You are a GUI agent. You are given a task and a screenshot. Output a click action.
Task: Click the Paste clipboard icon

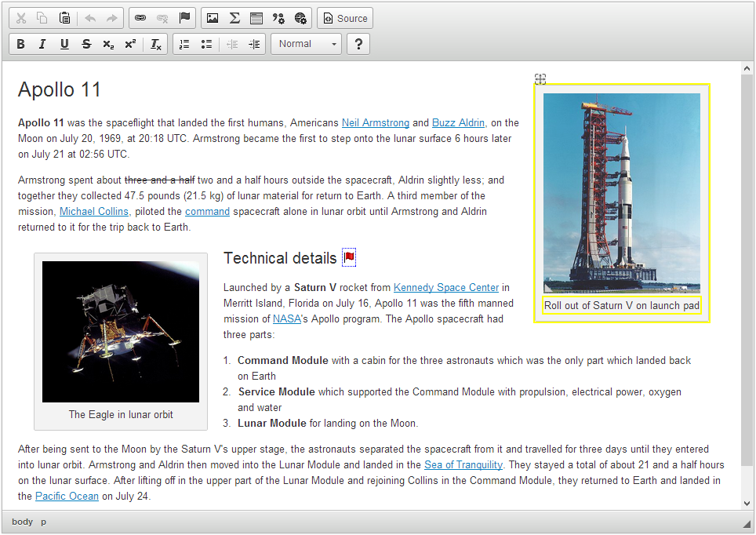point(64,18)
